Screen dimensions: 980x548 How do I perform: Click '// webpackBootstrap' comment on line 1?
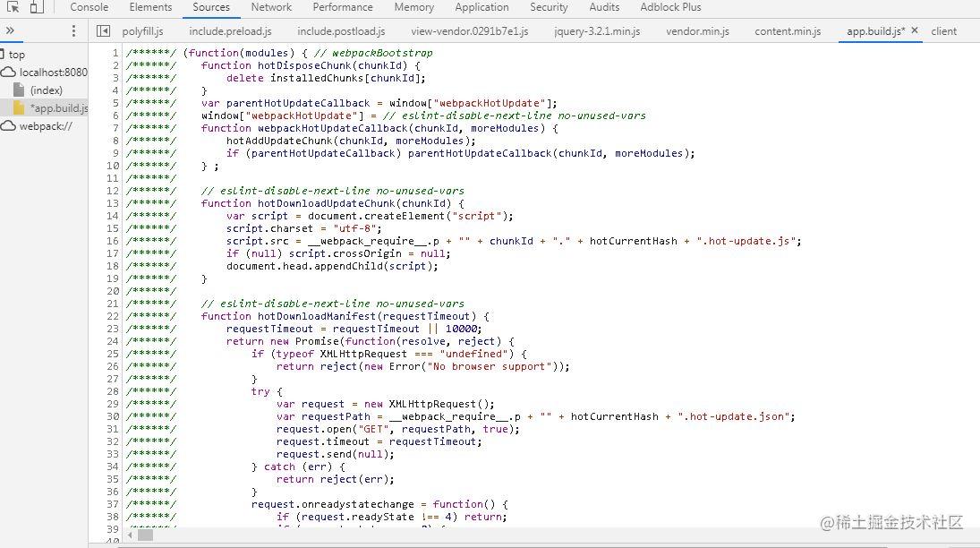pyautogui.click(x=373, y=53)
